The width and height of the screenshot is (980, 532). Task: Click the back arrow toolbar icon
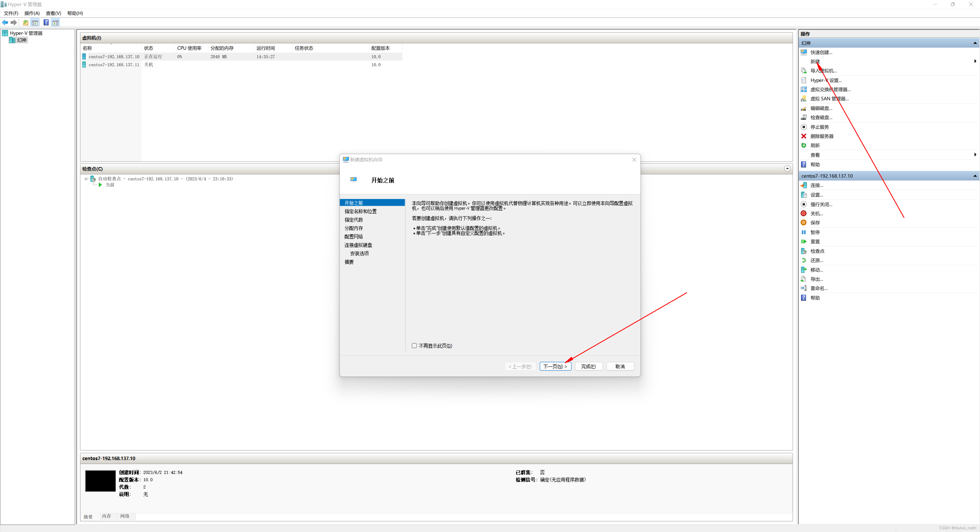pos(5,22)
